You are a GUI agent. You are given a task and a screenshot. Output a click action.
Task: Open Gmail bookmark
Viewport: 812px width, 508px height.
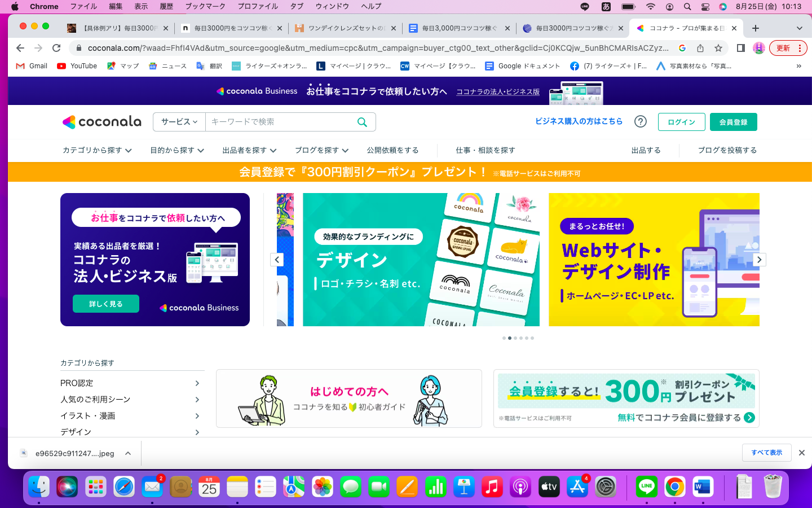[x=32, y=66]
